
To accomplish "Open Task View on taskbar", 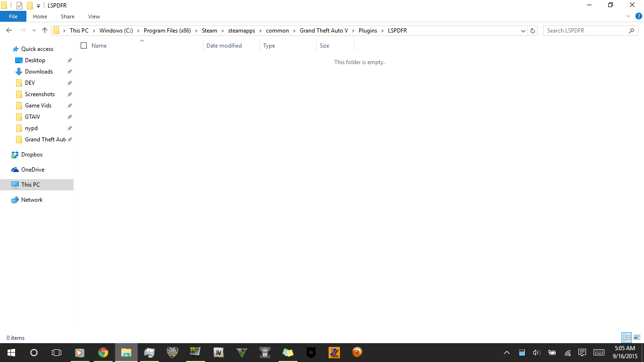I will tap(57, 353).
